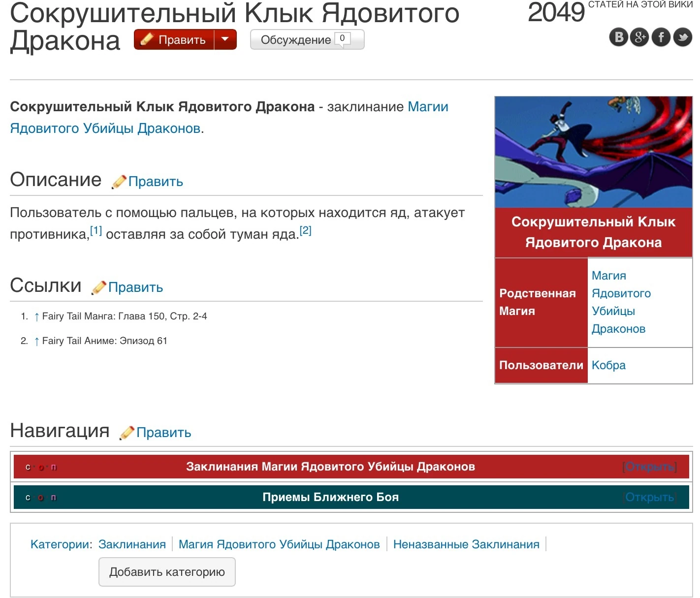700x598 pixels.
Task: Click the navbox title Приемы Ближнего Боя
Action: point(330,497)
